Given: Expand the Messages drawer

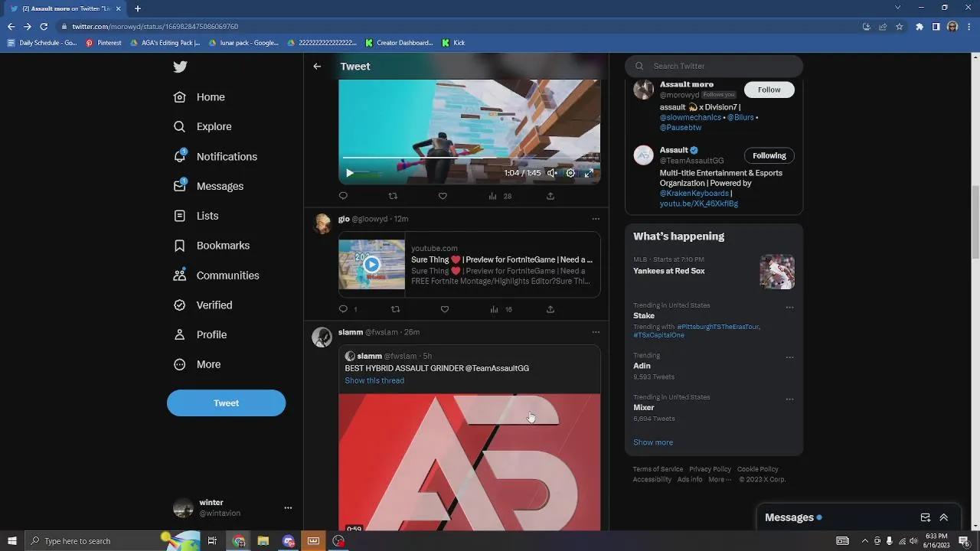Looking at the screenshot, I should pos(943,517).
